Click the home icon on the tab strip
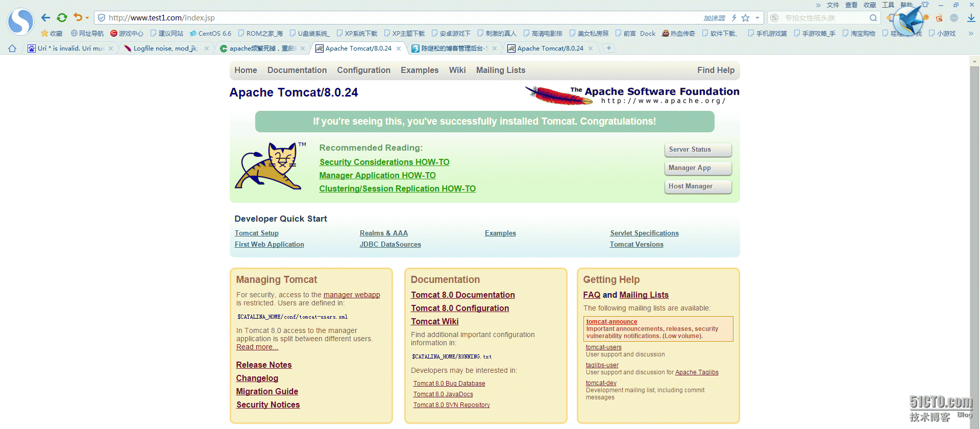 [12, 49]
